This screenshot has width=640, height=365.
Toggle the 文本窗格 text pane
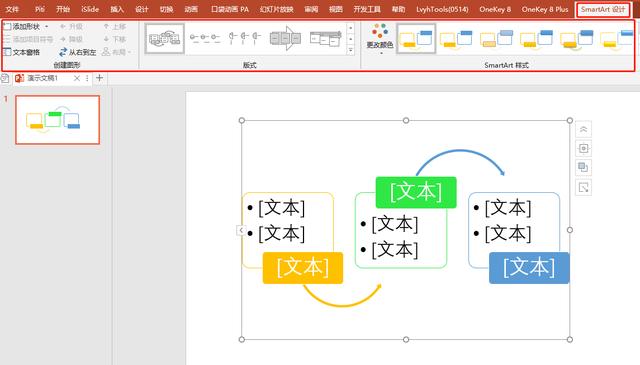coord(22,52)
